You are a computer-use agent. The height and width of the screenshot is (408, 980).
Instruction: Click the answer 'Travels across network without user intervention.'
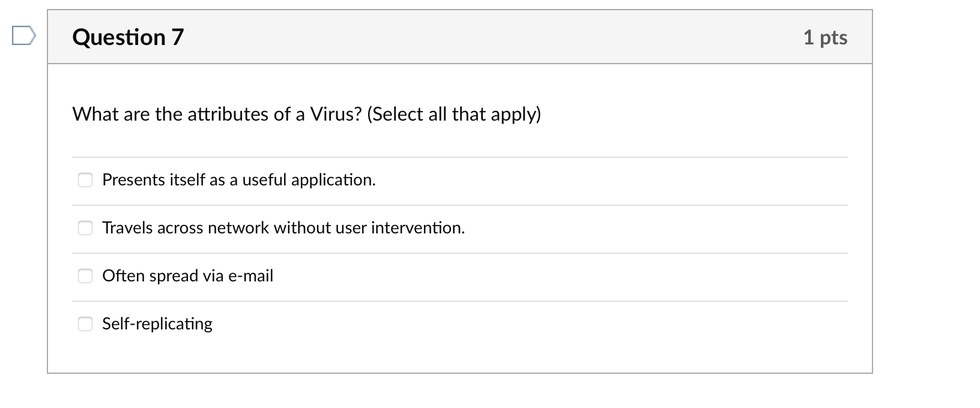click(x=283, y=228)
